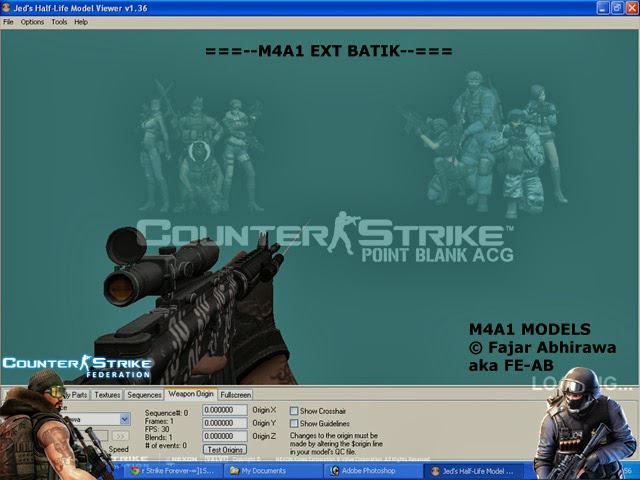Click the Jed's Half-Life Model taskbar button

(474, 471)
